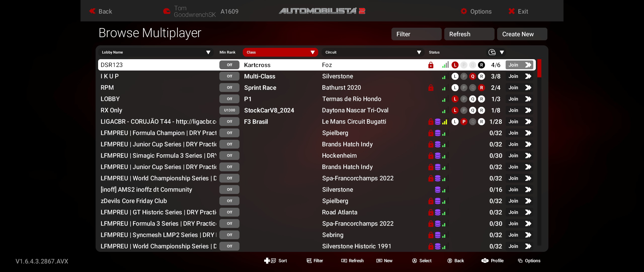Click the red Q session icon on I K U P row

coord(473,76)
